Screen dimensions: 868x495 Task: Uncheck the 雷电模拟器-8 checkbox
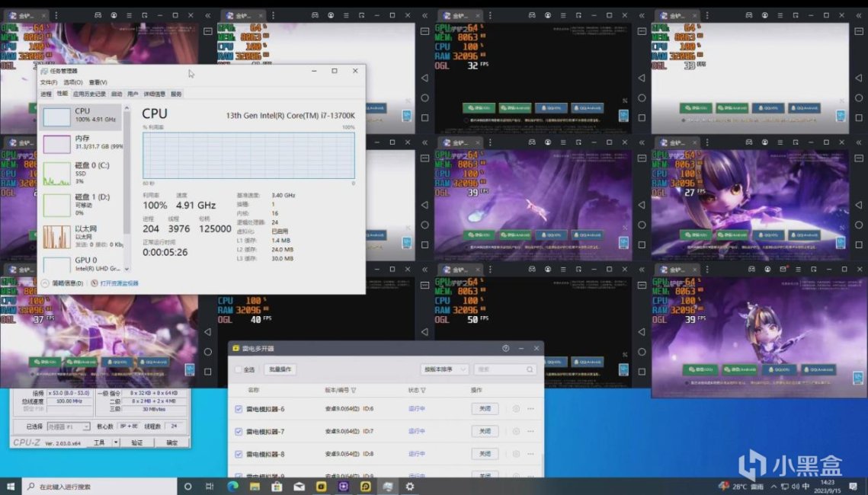point(239,454)
